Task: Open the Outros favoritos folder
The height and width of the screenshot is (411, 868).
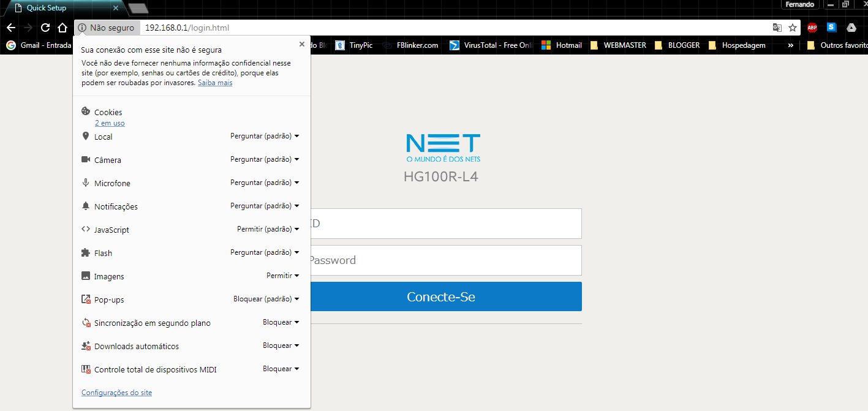Action: coord(837,45)
